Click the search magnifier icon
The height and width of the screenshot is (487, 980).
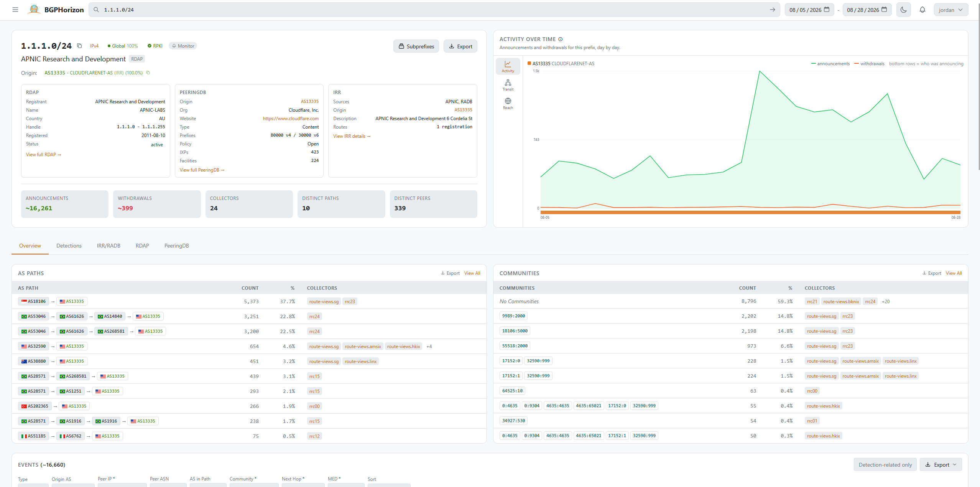pos(96,10)
